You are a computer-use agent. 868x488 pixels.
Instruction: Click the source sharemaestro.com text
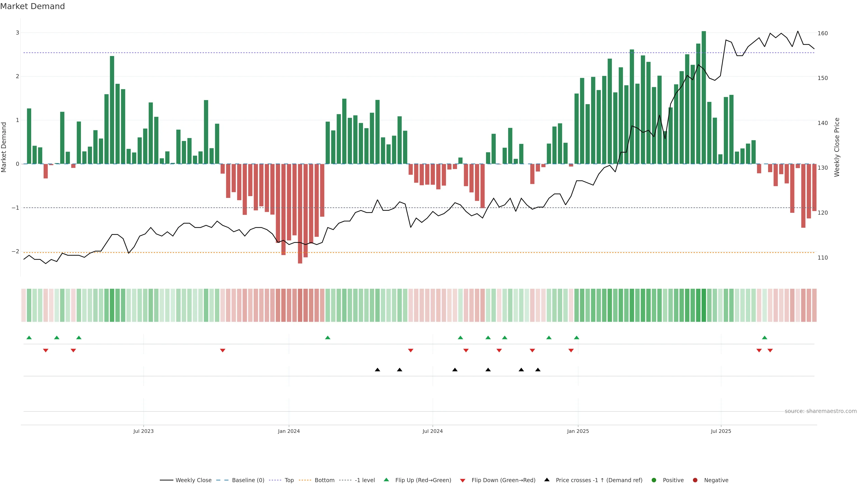(821, 411)
